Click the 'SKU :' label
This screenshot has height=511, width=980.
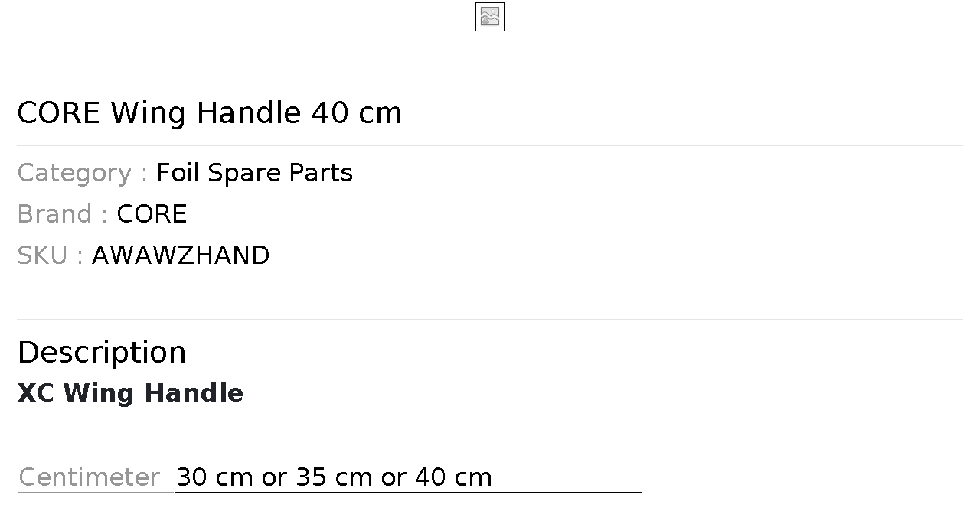click(x=50, y=255)
